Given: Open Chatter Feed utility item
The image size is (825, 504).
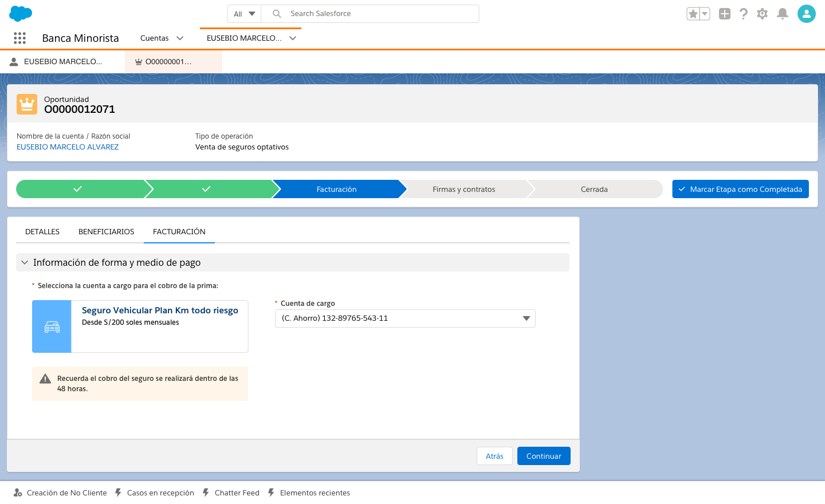Looking at the screenshot, I should coord(231,493).
